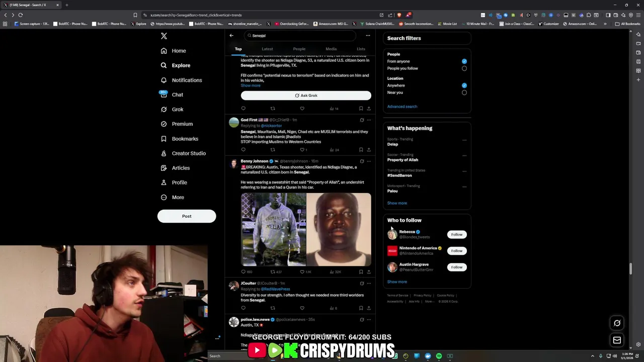Open right mugshot photo in Benny Johnson post
The height and width of the screenshot is (362, 644).
coord(339,229)
